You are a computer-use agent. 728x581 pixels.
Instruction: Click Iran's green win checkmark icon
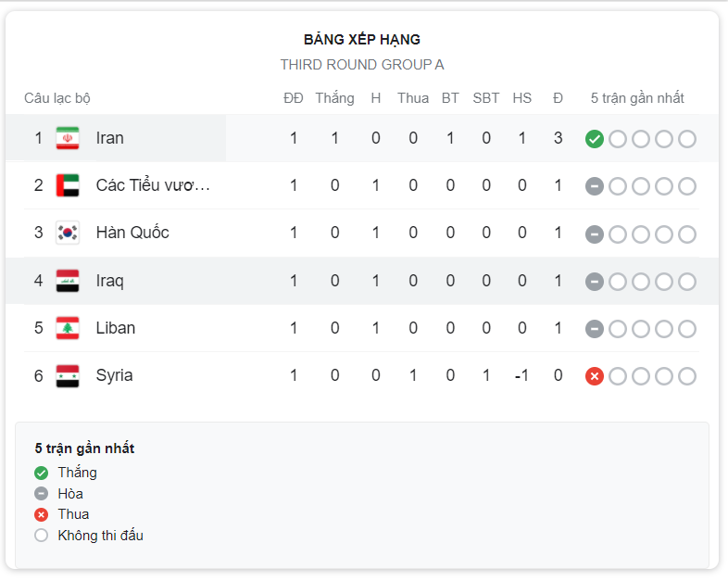(x=595, y=139)
